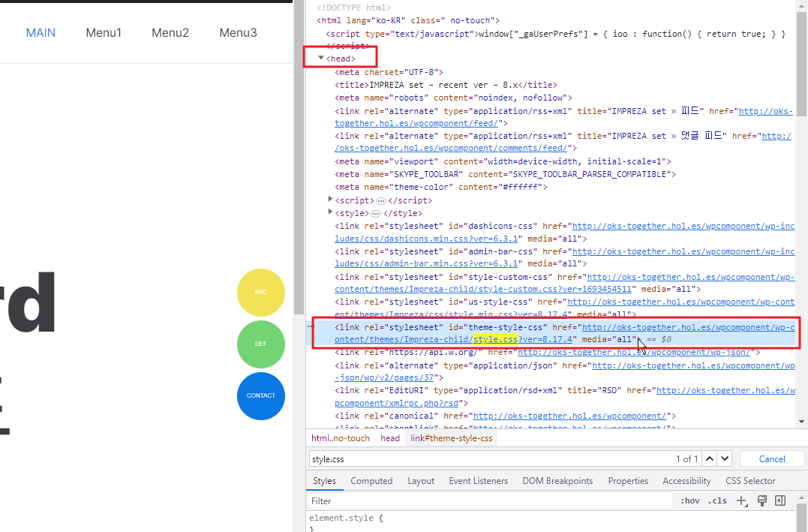
Task: Open the Computed tab
Action: [371, 481]
